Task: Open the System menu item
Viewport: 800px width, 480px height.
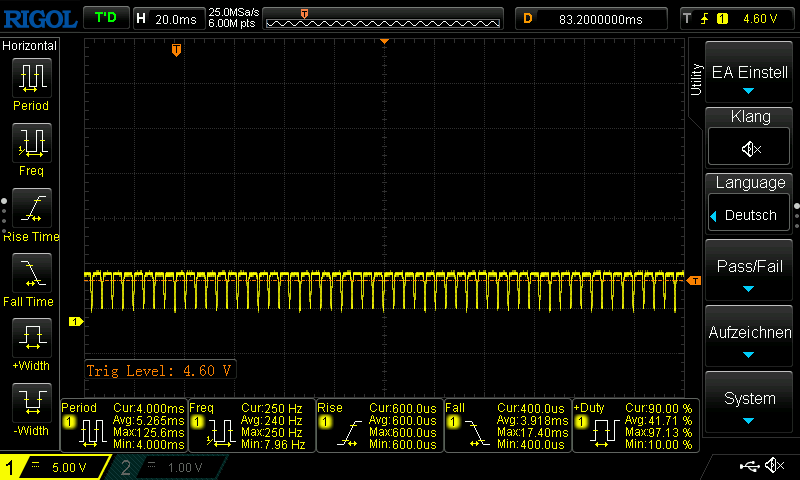Action: (750, 404)
